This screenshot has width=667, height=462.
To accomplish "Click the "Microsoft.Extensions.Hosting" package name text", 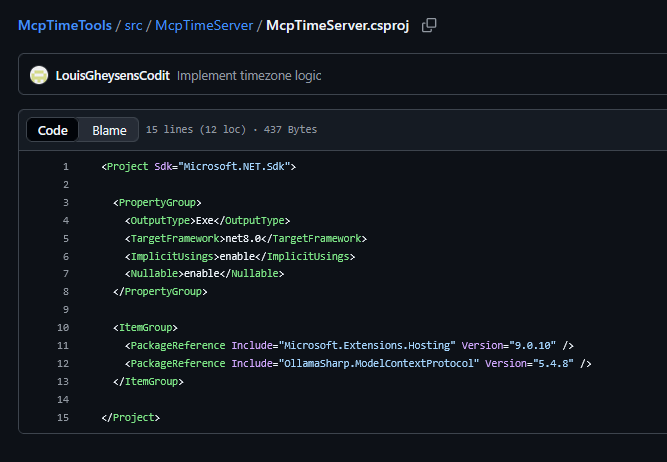I will (x=369, y=345).
